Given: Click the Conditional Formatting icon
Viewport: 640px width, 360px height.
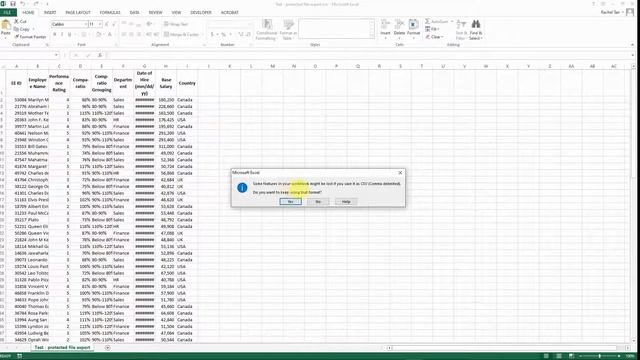Looking at the screenshot, I should (267, 24).
